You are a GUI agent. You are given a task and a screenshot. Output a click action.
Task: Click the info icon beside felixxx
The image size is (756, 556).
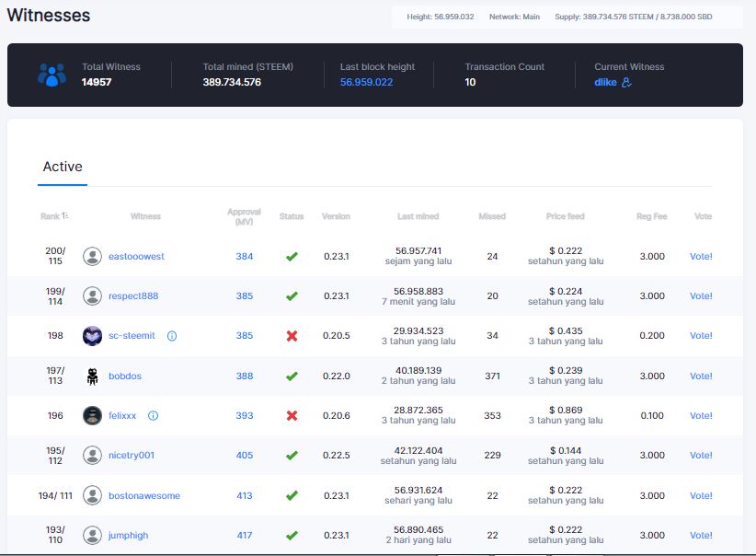pos(153,415)
